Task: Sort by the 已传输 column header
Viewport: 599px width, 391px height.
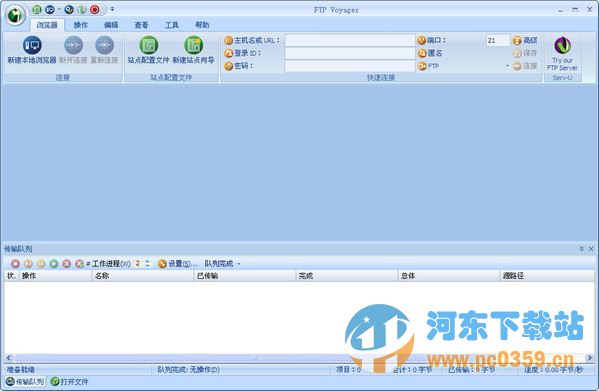Action: click(245, 276)
